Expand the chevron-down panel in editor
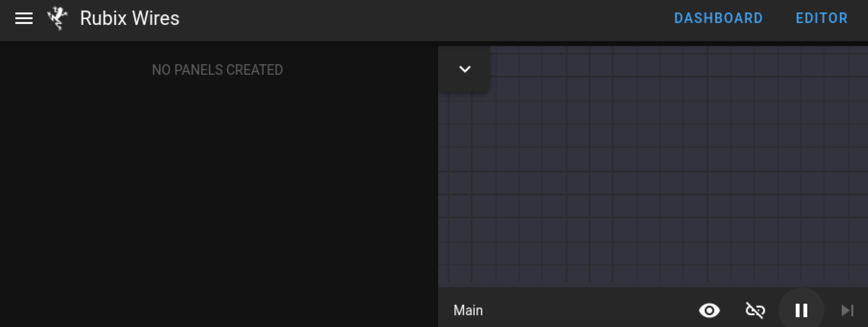This screenshot has height=327, width=868. pyautogui.click(x=465, y=69)
